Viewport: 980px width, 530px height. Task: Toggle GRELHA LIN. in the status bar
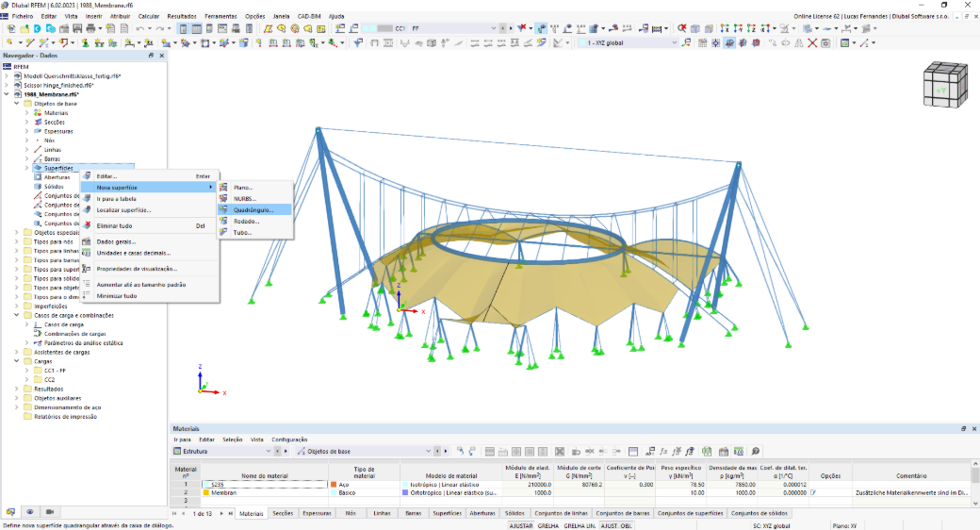pos(580,525)
